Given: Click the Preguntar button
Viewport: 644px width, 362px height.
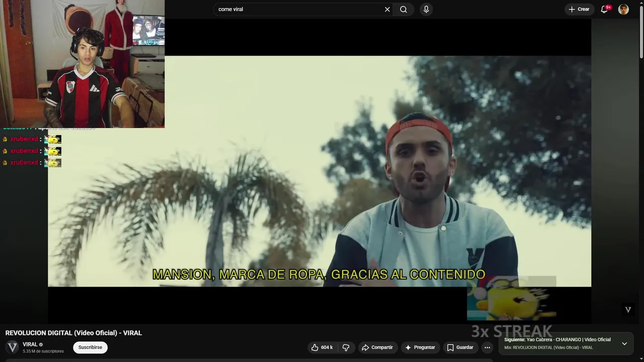Looking at the screenshot, I should pyautogui.click(x=420, y=347).
